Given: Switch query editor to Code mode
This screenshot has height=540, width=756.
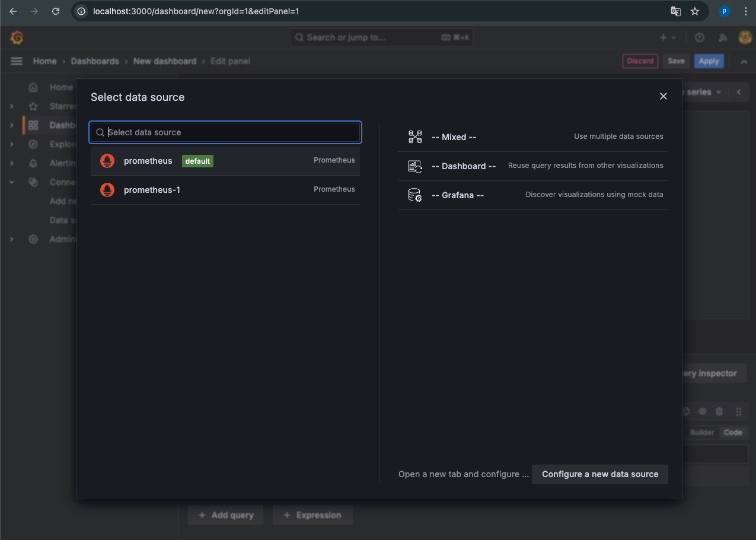Looking at the screenshot, I should tap(733, 433).
